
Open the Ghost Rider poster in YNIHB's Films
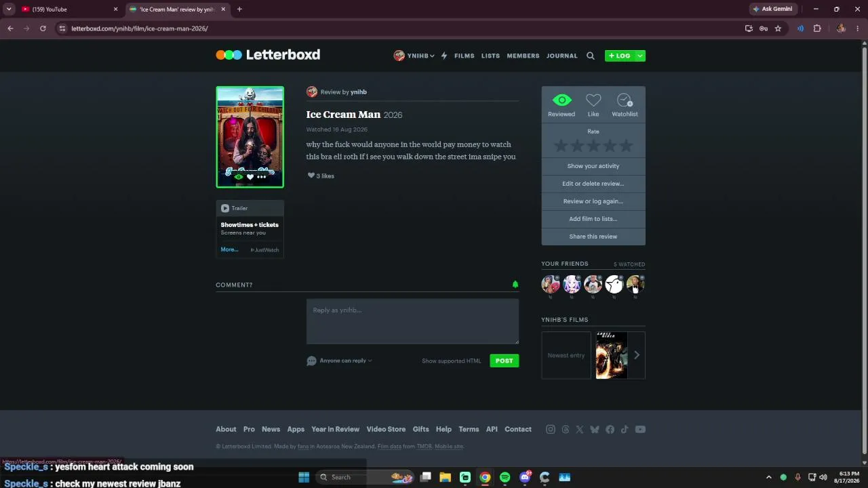[612, 355]
